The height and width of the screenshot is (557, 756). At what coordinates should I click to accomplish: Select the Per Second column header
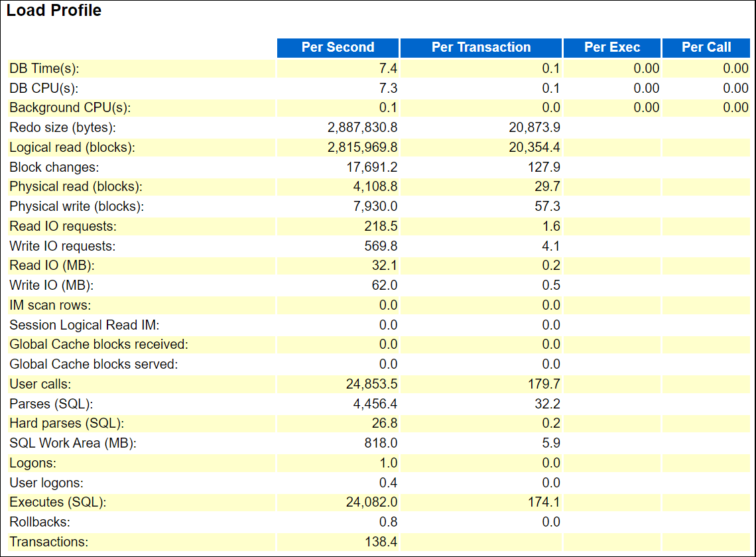point(337,47)
